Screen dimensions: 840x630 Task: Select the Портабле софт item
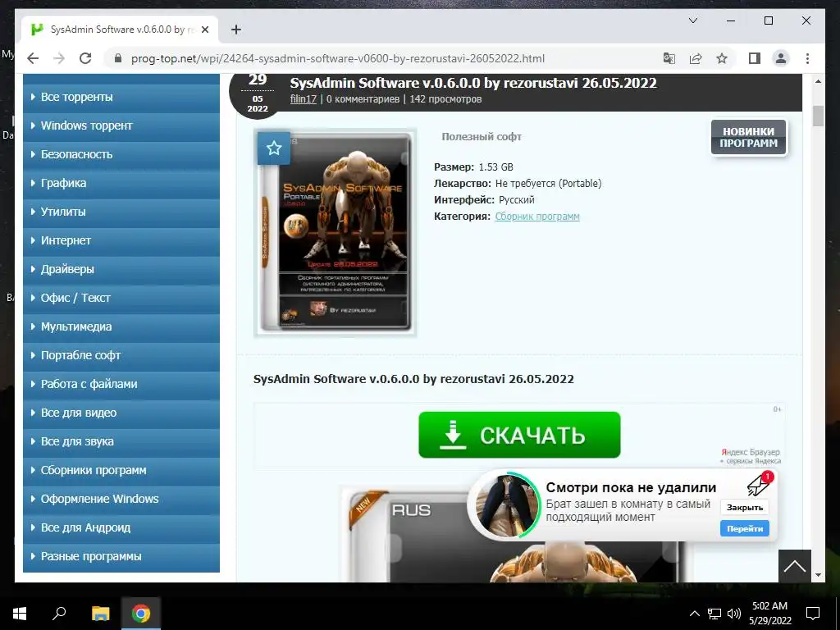coord(121,355)
